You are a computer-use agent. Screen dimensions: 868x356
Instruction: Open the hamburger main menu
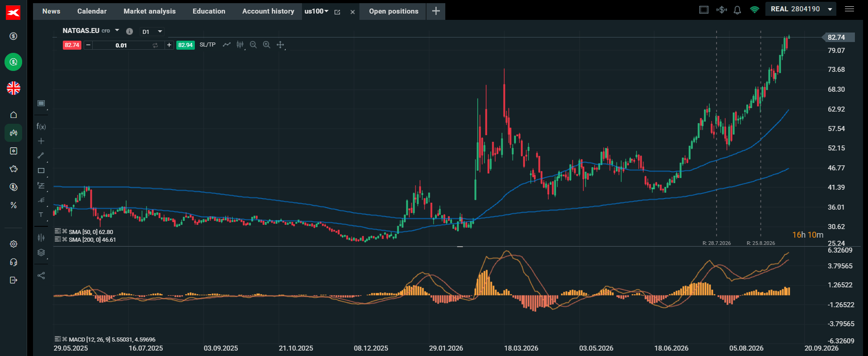pyautogui.click(x=849, y=9)
